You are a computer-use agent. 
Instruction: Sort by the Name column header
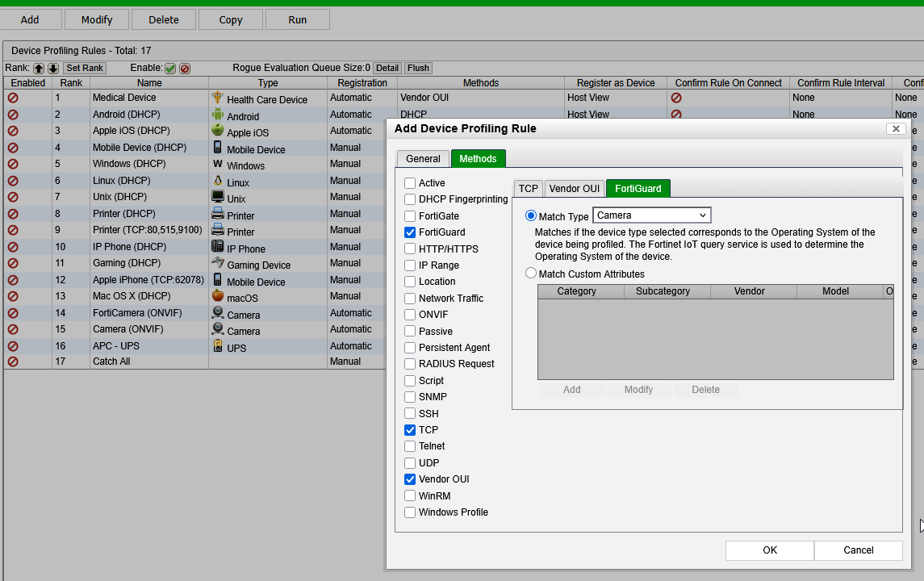pyautogui.click(x=149, y=83)
